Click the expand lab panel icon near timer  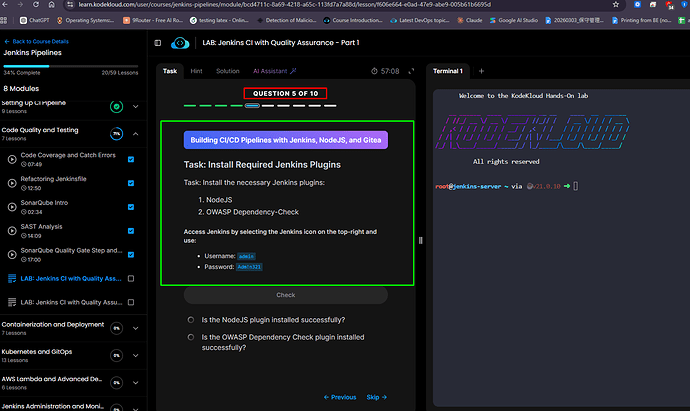411,71
